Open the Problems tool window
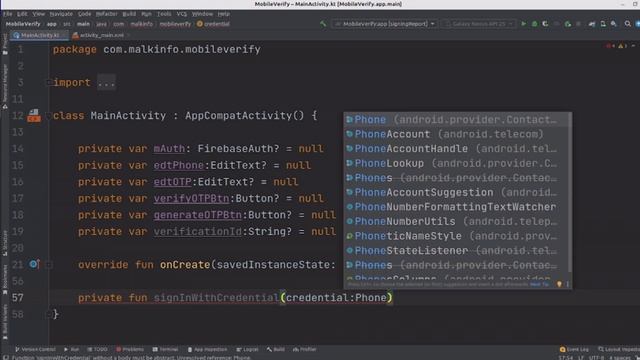This screenshot has width=640, height=360. 130,349
